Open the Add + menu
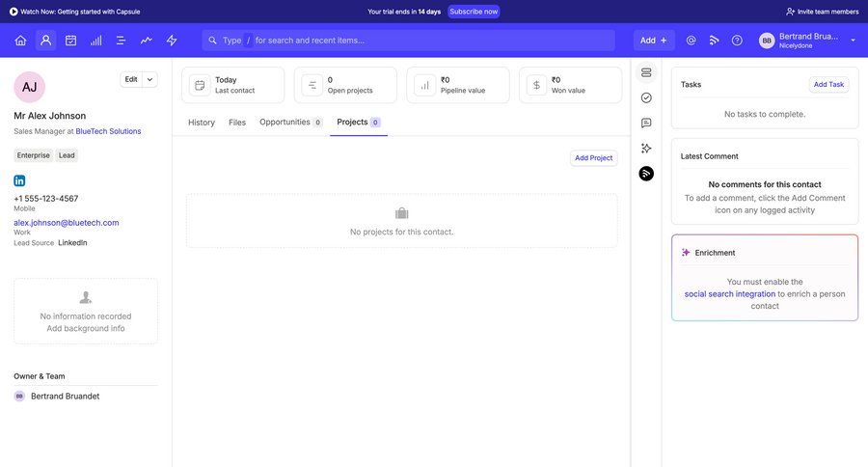 click(x=654, y=41)
